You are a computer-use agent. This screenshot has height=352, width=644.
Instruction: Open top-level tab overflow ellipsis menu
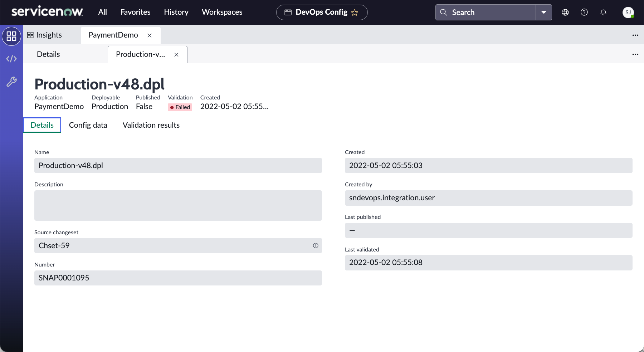tap(635, 35)
